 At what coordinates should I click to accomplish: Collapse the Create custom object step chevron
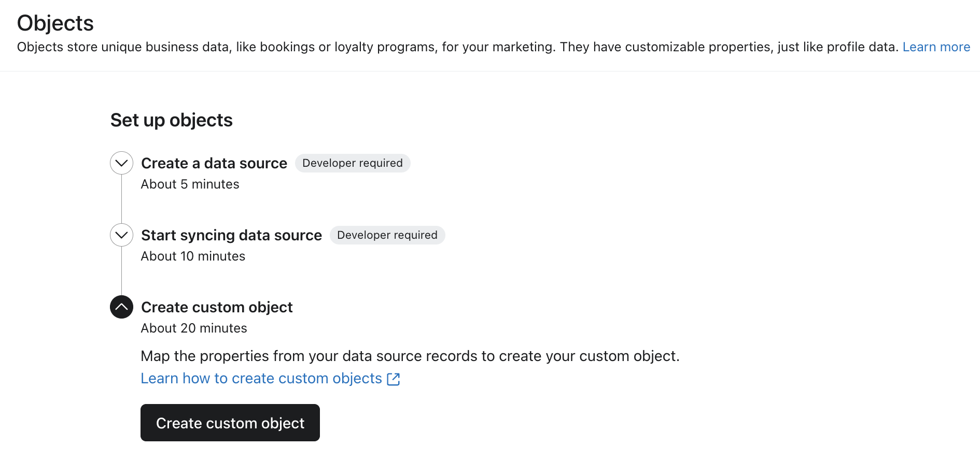tap(121, 307)
